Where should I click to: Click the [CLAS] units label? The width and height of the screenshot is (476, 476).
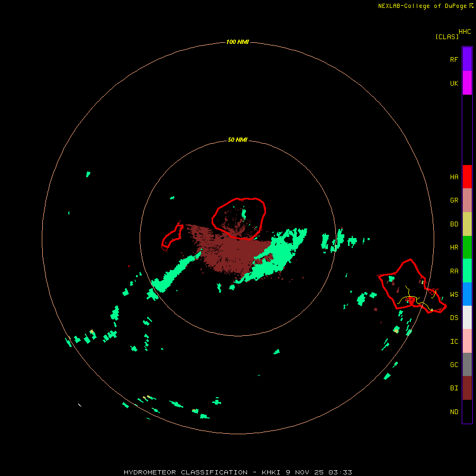pyautogui.click(x=447, y=36)
